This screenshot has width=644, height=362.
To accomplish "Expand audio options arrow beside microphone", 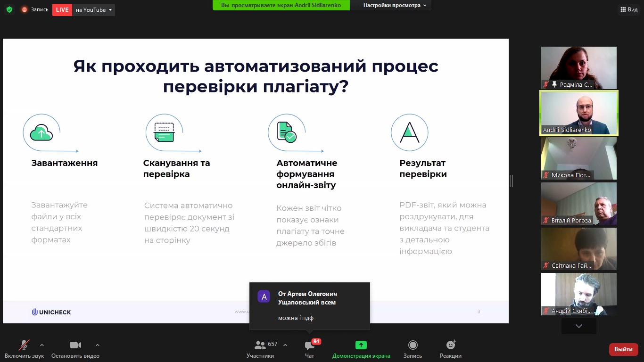I will (42, 345).
